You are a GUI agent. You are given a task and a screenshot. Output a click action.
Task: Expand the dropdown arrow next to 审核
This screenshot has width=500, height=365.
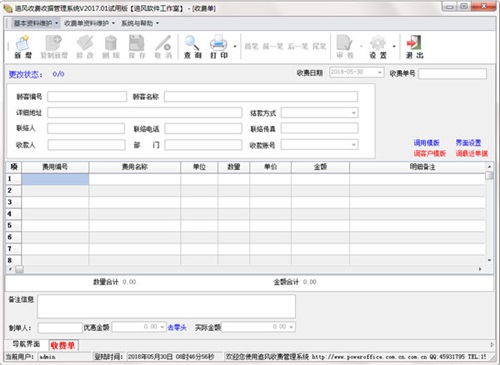(361, 46)
